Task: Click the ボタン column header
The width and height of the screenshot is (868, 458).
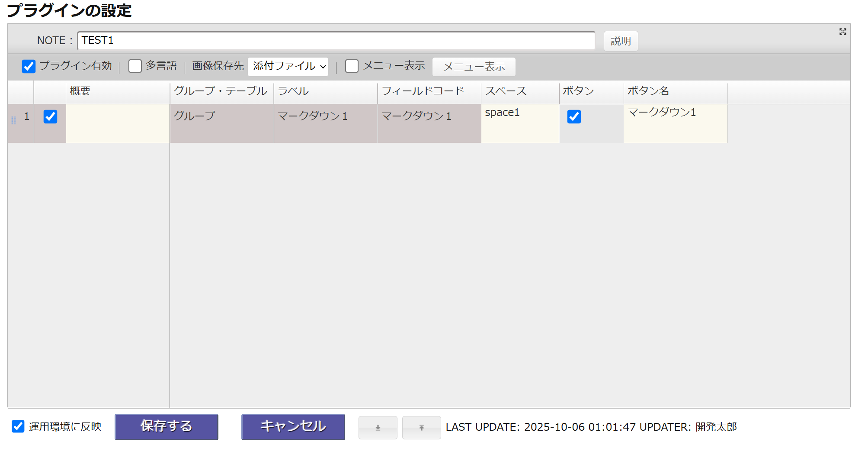Action: tap(591, 92)
